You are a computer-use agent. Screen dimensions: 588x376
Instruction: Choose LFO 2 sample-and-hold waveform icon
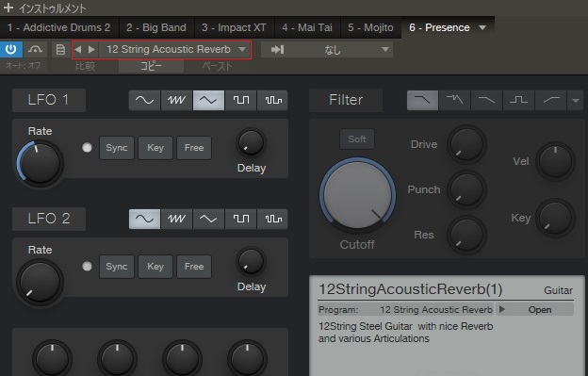[272, 219]
